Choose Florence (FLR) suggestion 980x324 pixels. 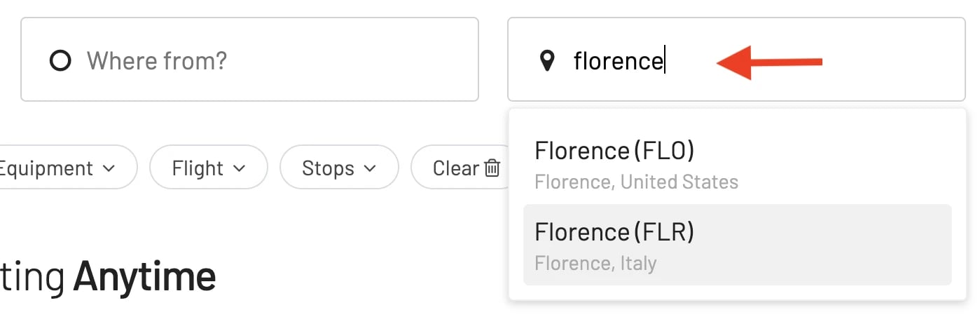737,245
